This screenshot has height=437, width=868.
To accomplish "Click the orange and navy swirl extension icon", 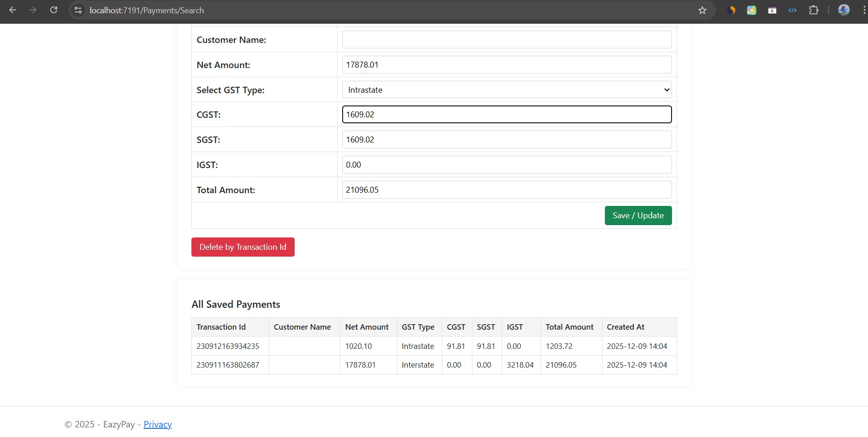I will tap(731, 10).
